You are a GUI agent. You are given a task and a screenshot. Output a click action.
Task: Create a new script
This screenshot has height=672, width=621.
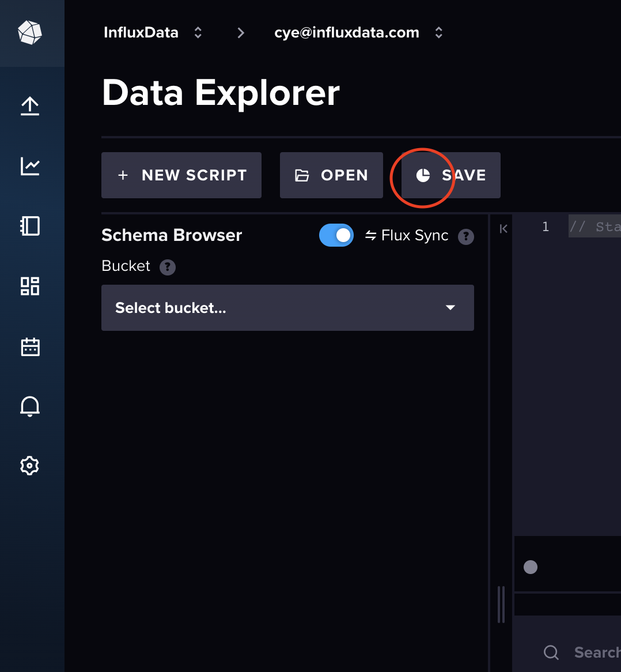click(x=181, y=175)
